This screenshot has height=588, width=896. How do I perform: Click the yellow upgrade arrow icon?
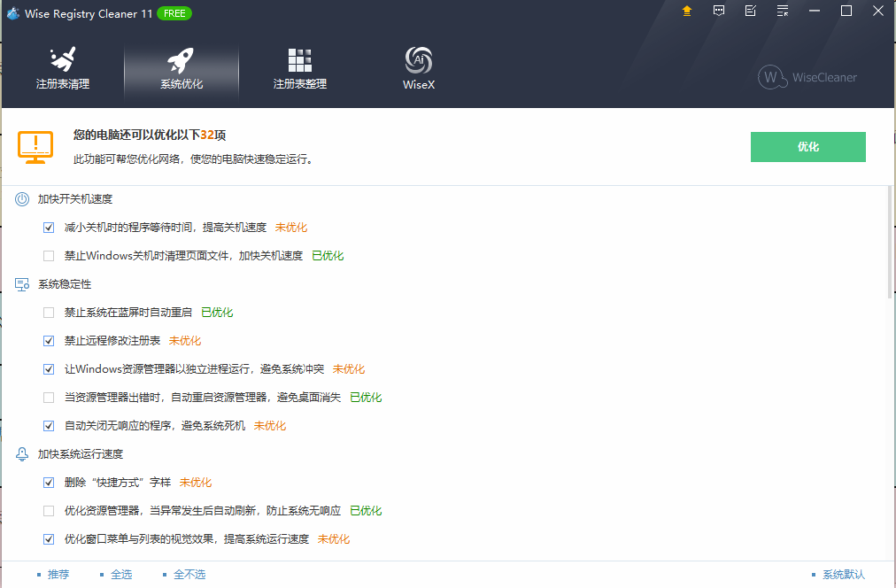click(687, 11)
